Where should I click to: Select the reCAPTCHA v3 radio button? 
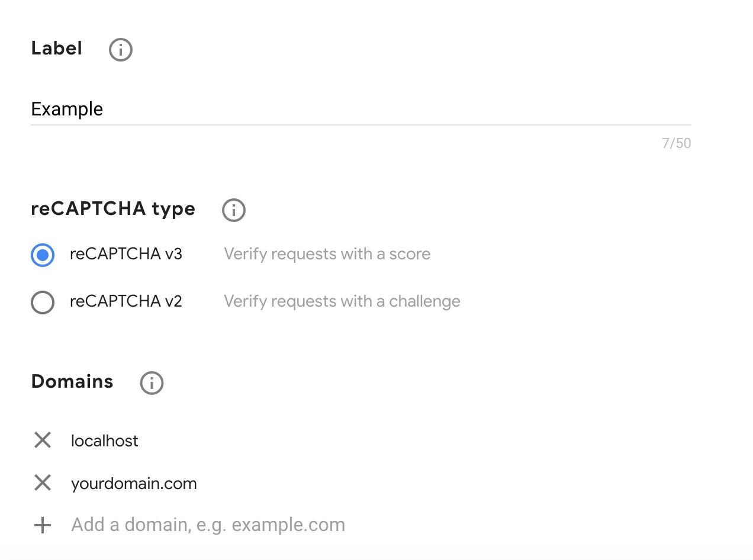point(43,255)
